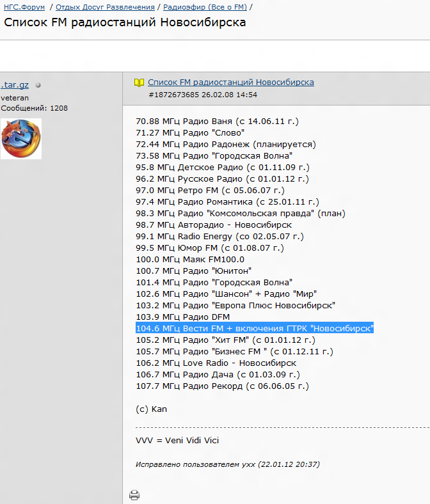Viewport: 430px width, 504px height.
Task: Click the text 'Сообщений: 1208'
Action: [34, 108]
